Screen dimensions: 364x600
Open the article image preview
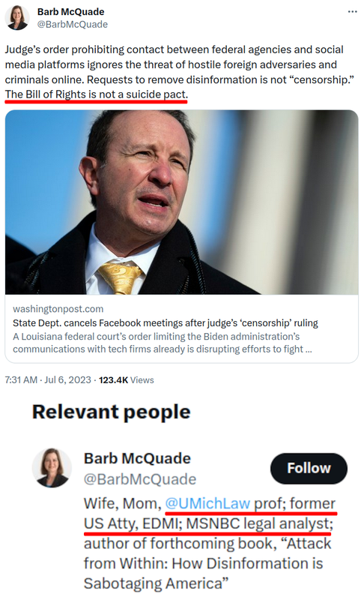[x=182, y=202]
